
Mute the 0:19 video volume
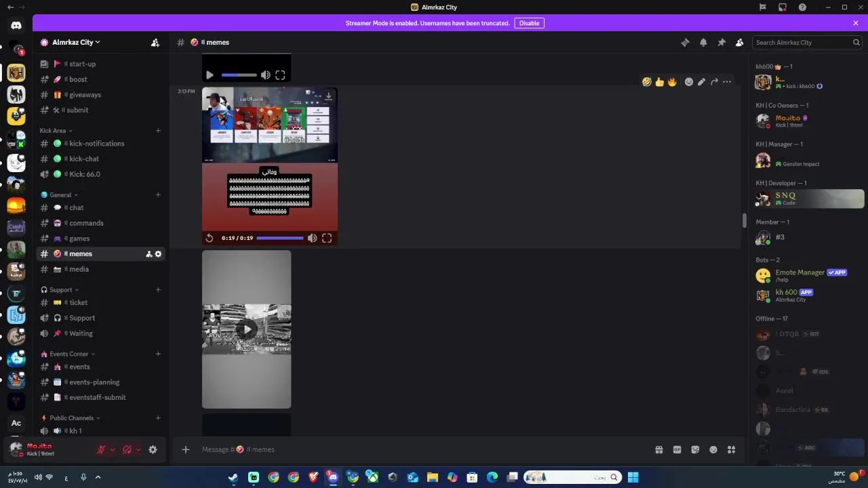click(312, 238)
